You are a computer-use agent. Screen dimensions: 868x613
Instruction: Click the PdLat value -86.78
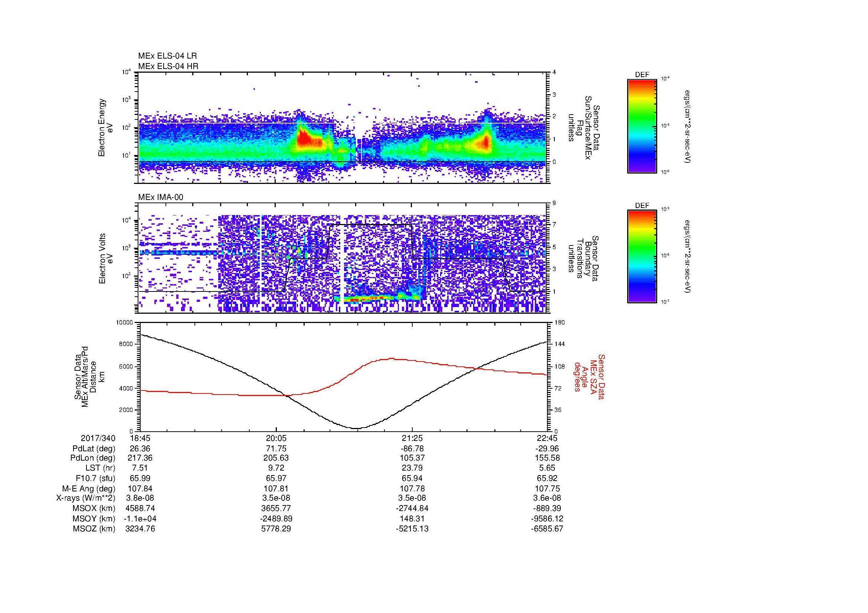(x=412, y=449)
